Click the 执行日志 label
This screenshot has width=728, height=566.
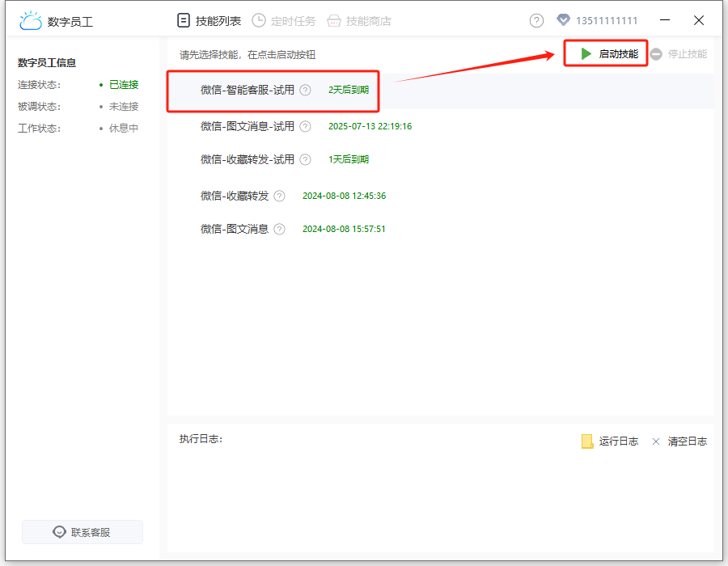click(x=201, y=439)
